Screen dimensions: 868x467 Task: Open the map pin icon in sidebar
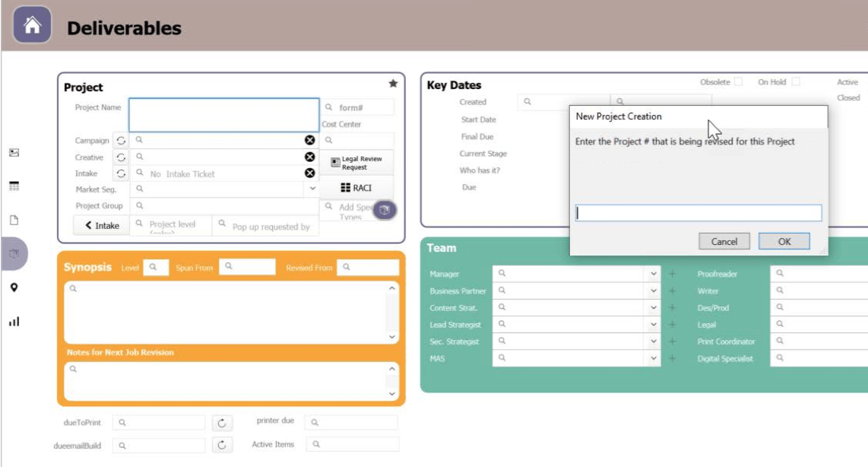[14, 288]
